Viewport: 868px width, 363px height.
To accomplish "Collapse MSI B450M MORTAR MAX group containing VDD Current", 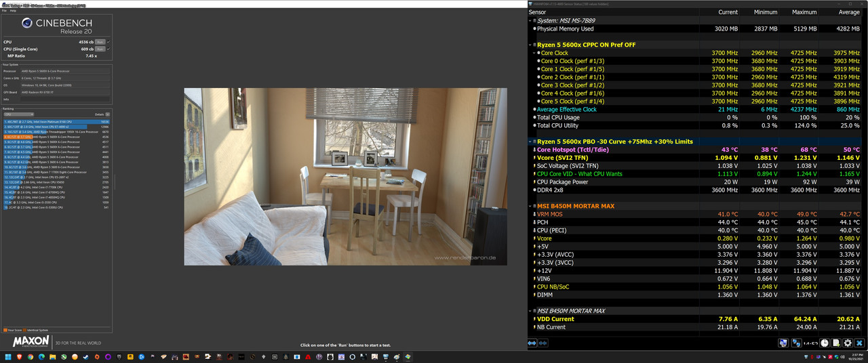I will (531, 311).
